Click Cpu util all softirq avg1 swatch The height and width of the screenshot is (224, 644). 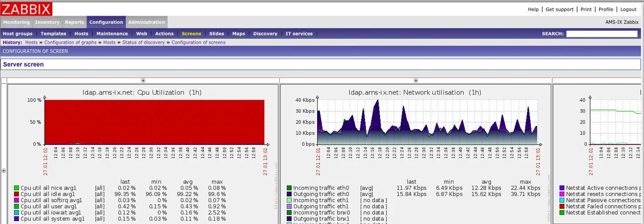(17, 201)
